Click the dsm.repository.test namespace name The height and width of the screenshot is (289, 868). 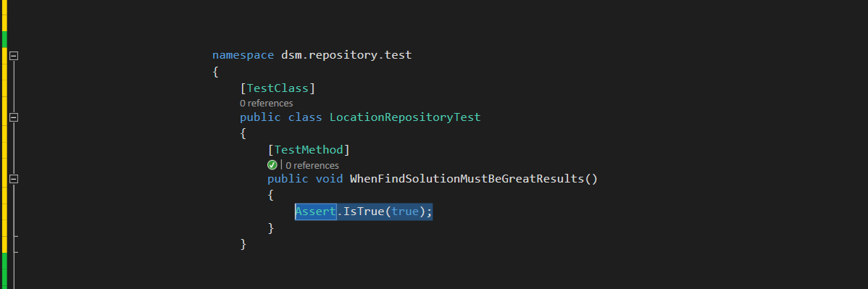pos(346,55)
